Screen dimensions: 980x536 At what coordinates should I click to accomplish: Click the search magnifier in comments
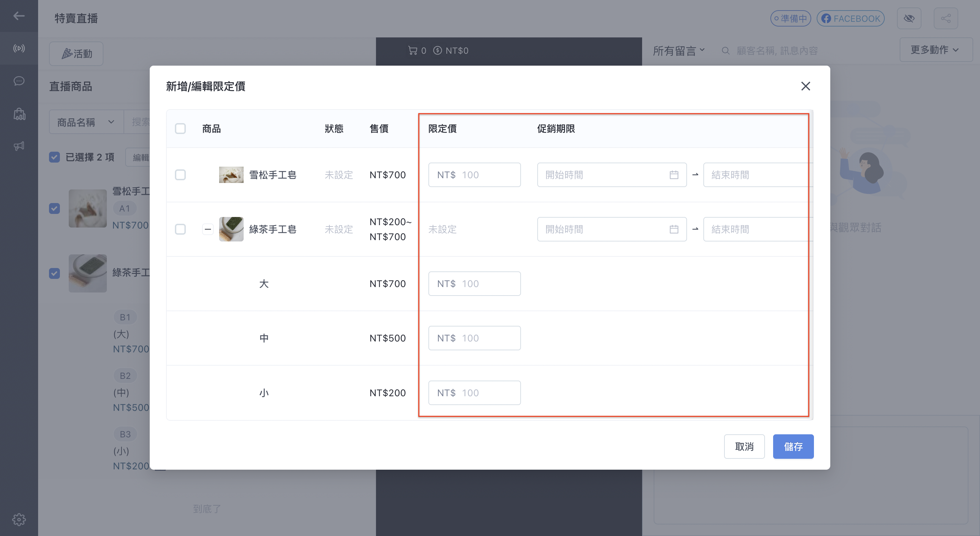pyautogui.click(x=725, y=51)
